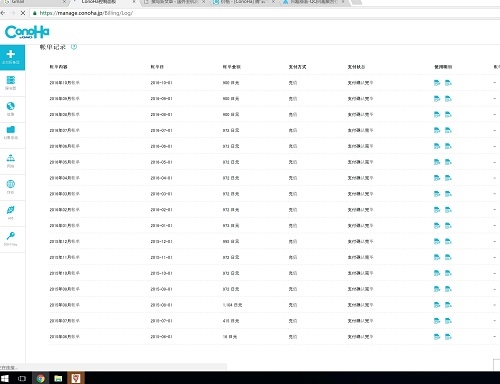Switch to the ConoHa control panel tab
Screen dimensions: 500x384
tap(103, 2)
